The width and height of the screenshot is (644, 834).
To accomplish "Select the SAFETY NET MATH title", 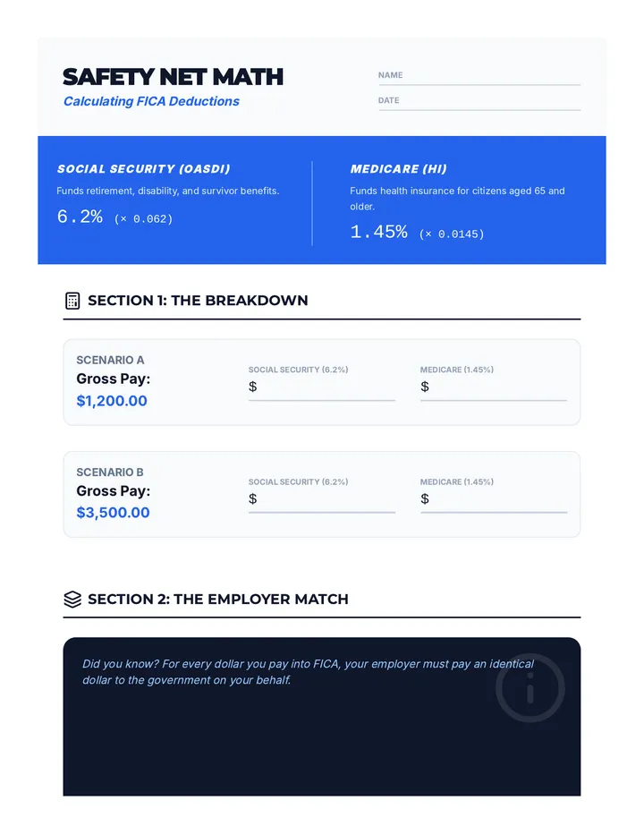I will (173, 77).
